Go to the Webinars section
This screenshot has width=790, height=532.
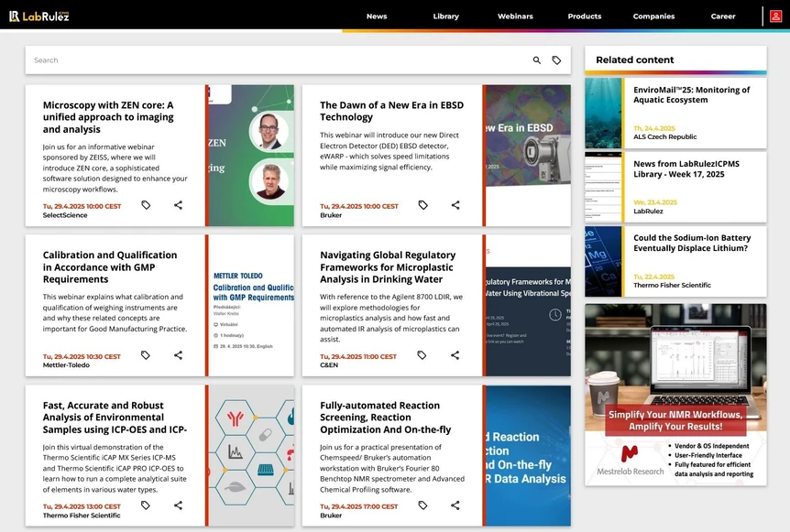point(515,16)
